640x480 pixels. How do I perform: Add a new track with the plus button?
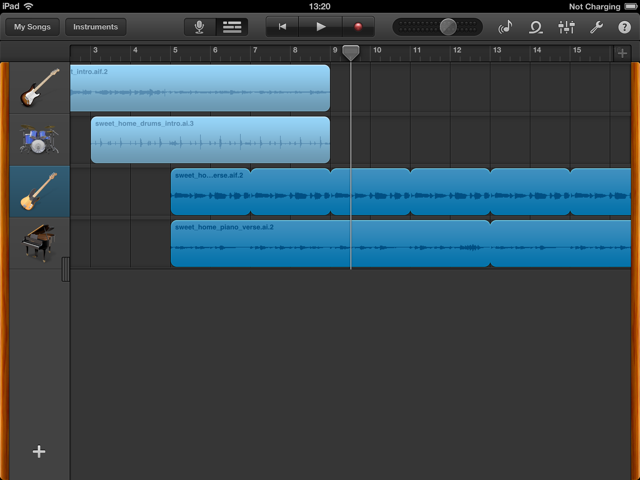[39, 452]
